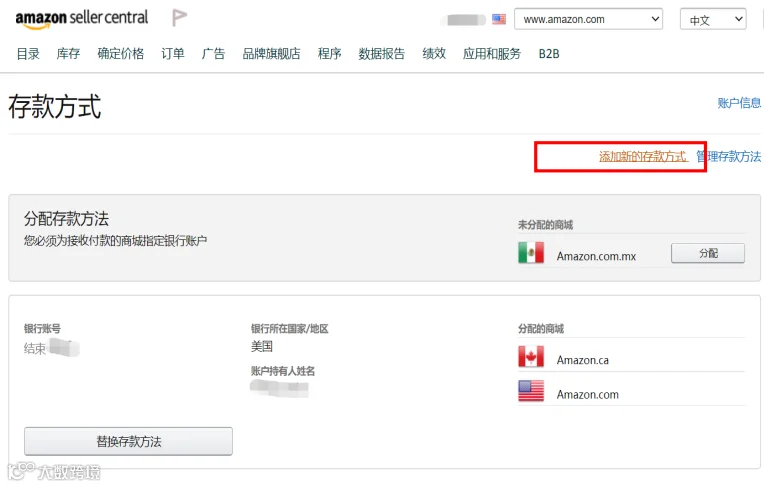764x487 pixels.
Task: Select the Amazon.ca marketplace text
Action: click(583, 360)
